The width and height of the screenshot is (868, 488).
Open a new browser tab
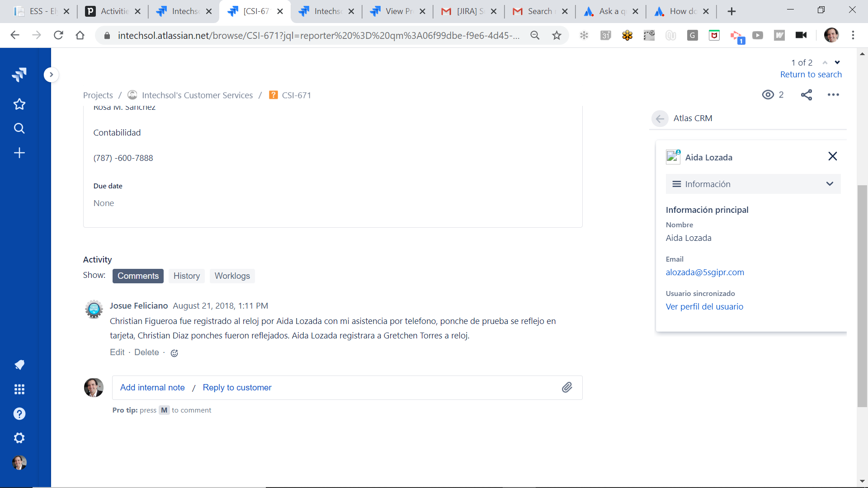pyautogui.click(x=731, y=11)
